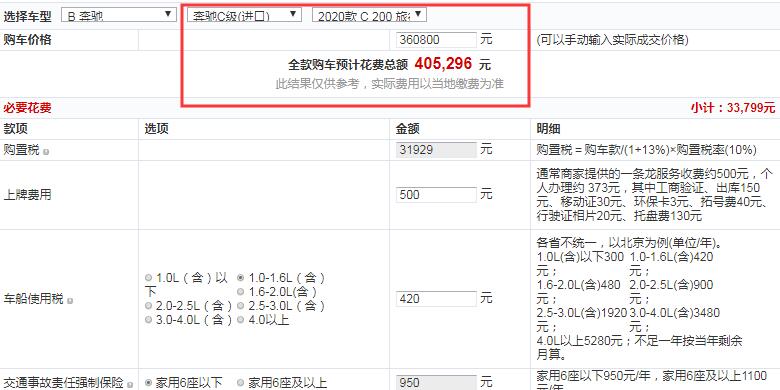Click the 选项 column header

157,129
